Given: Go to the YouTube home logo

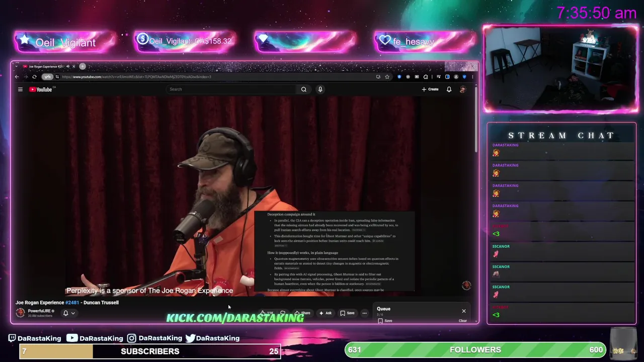Looking at the screenshot, I should (42, 89).
